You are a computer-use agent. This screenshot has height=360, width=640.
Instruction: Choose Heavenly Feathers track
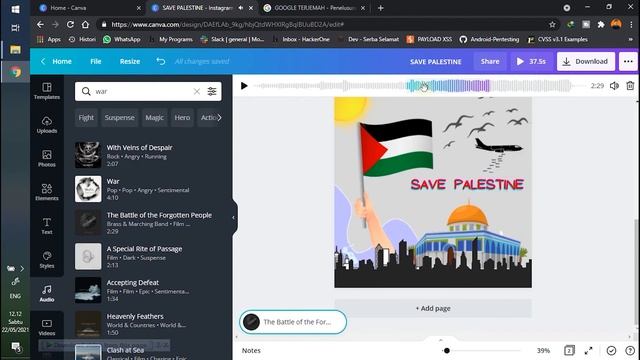pyautogui.click(x=148, y=324)
